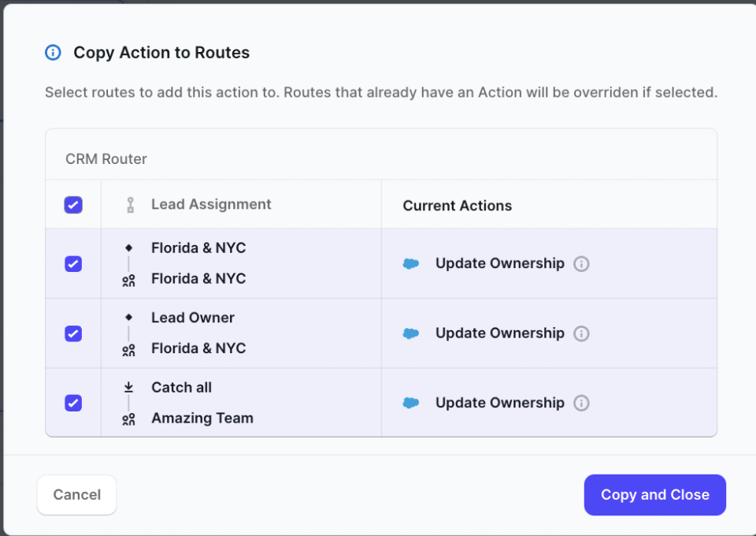Click diamond icon beside Lead Owner
The image size is (756, 536).
click(x=128, y=318)
